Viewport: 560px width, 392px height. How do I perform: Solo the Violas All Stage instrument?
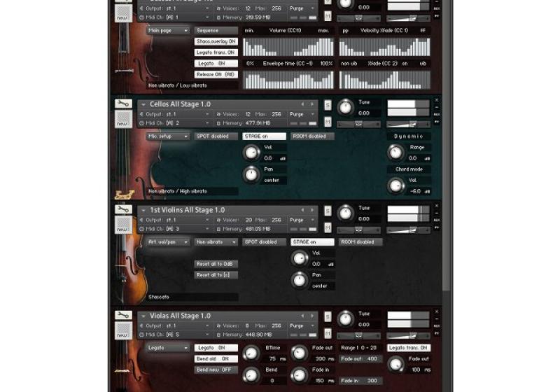coord(328,316)
